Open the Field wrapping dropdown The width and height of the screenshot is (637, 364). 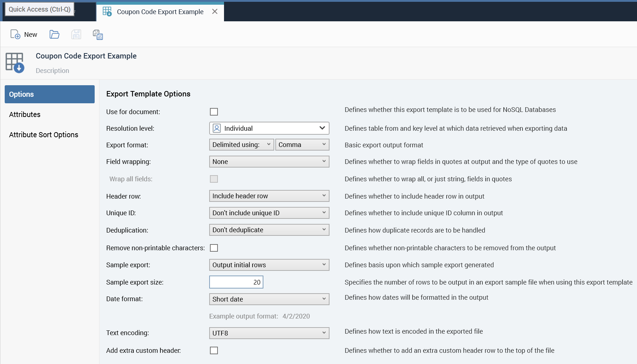(x=269, y=162)
